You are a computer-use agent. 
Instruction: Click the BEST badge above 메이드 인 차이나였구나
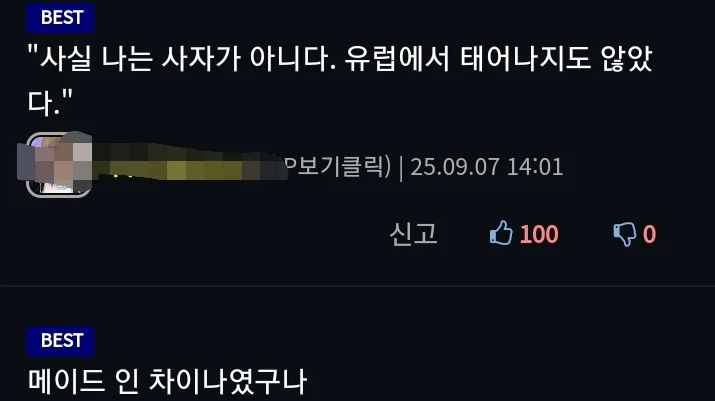[x=60, y=340]
